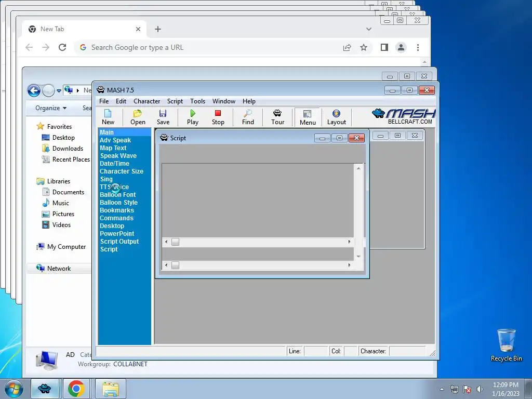Open a script file via Open icon

[137, 117]
